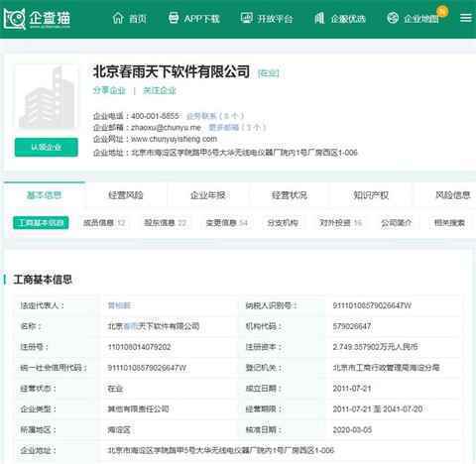476x464 pixels.
Task: Open website www.chunyuyisheng.com
Action: point(174,139)
